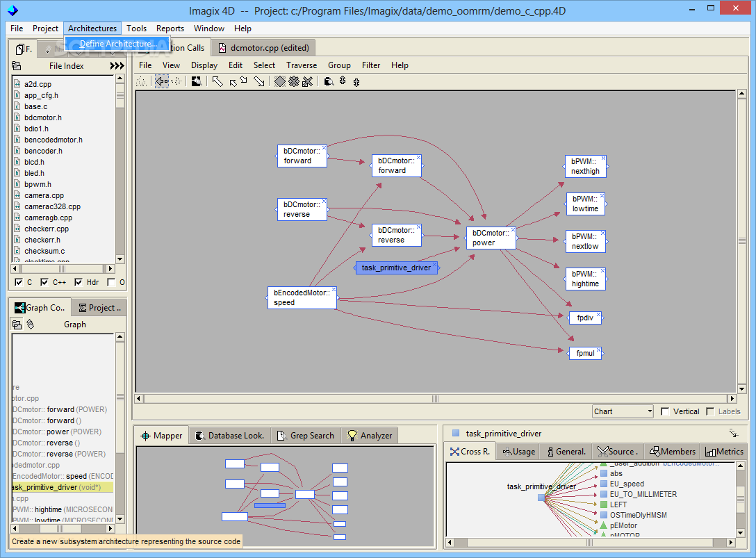The image size is (756, 558).
Task: Select task_primitive_driver (void*) row in Graph list
Action: 63,487
